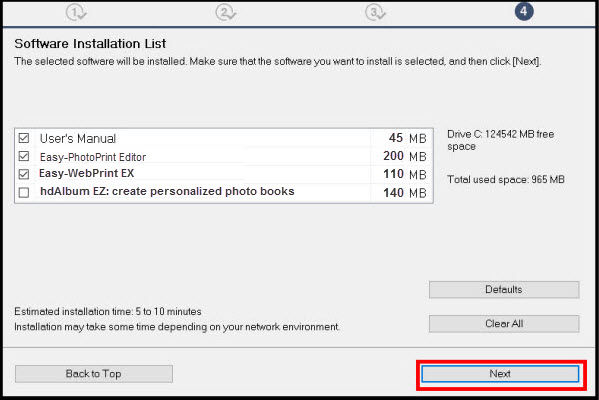Image resolution: width=599 pixels, height=400 pixels.
Task: Click the 110 MB size value
Action: (x=405, y=175)
